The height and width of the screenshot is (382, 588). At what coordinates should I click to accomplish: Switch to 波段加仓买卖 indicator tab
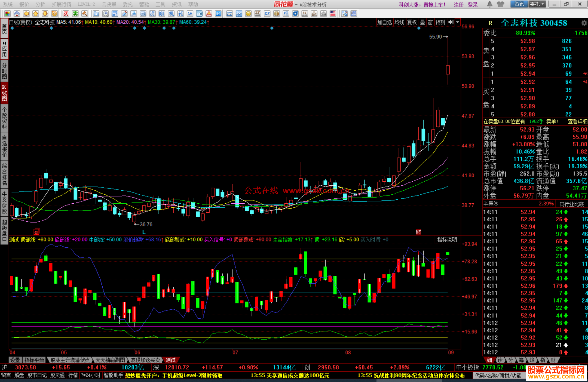[145, 360]
